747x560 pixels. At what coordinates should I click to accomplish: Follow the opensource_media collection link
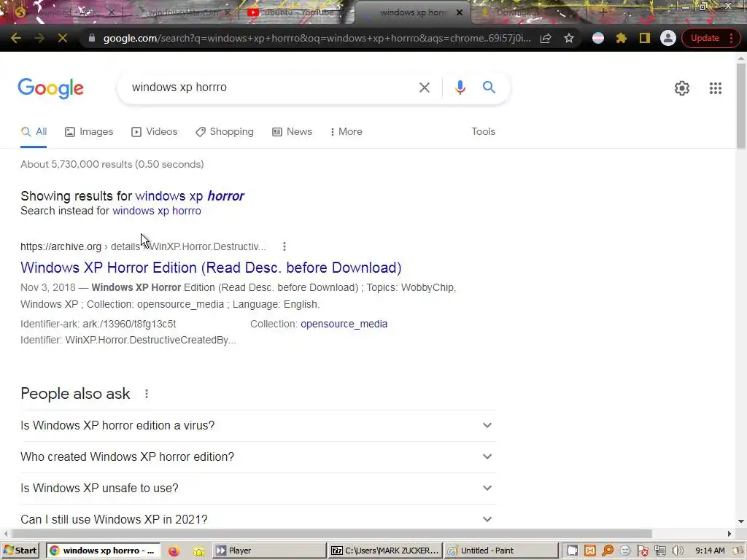(344, 324)
